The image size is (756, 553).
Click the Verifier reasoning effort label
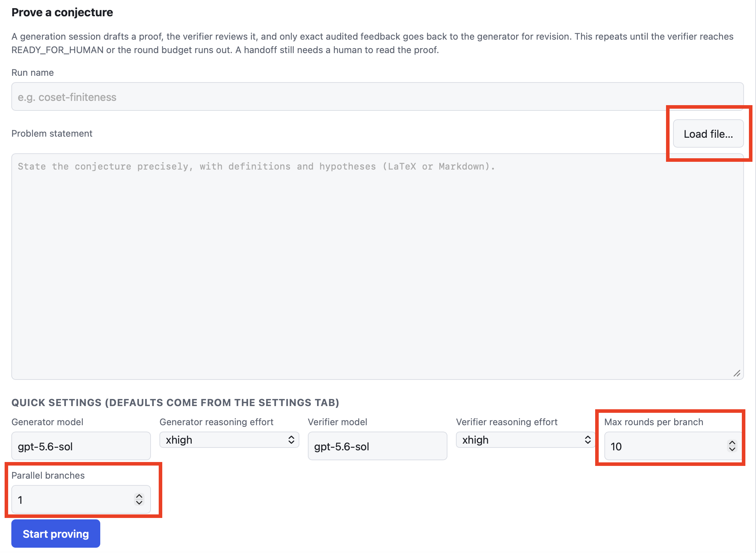click(x=507, y=422)
